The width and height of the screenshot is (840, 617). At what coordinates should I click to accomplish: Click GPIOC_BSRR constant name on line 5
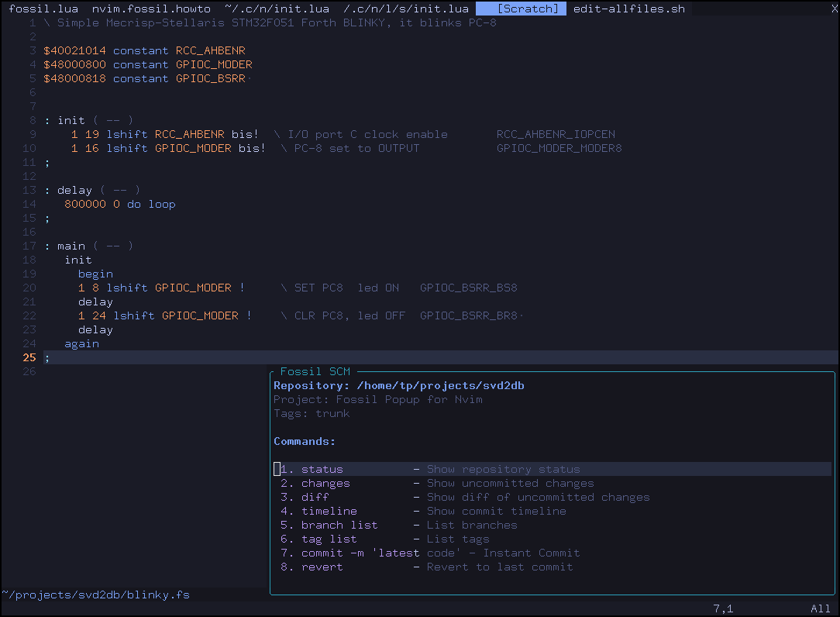point(211,78)
